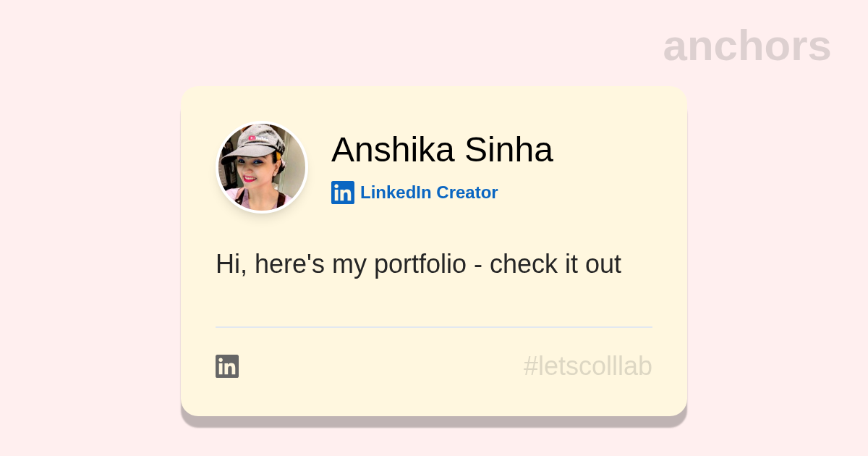Click the #letscolllab hashtag
868x456 pixels.
click(x=587, y=366)
